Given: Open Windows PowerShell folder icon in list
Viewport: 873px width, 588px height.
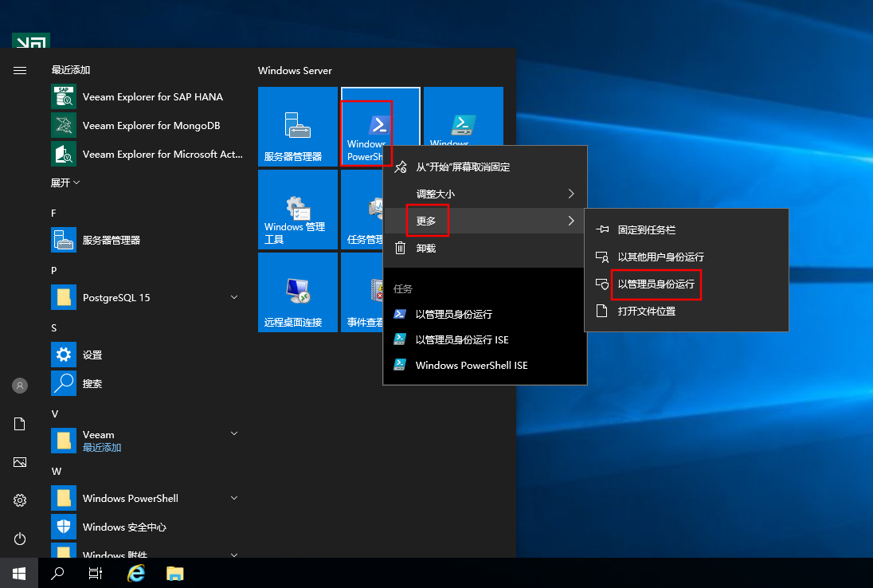Looking at the screenshot, I should pyautogui.click(x=64, y=498).
